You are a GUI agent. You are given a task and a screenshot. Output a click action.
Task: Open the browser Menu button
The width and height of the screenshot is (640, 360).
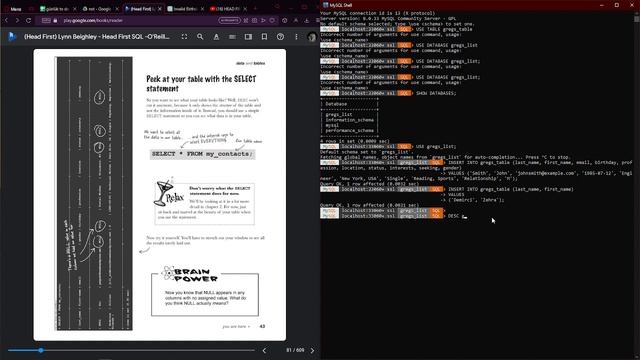(x=13, y=9)
